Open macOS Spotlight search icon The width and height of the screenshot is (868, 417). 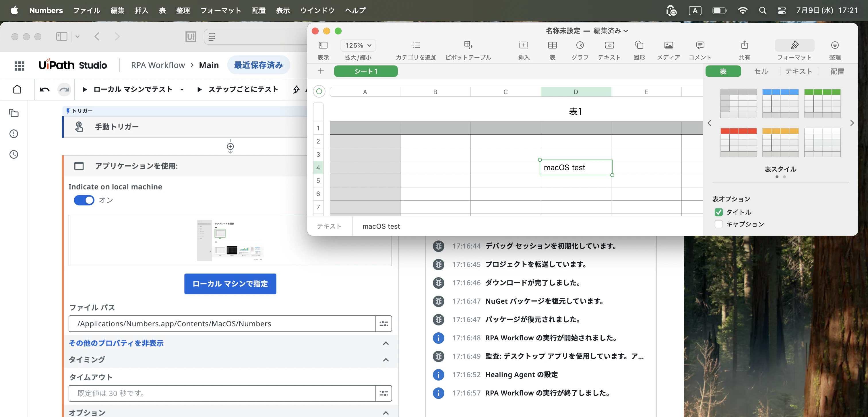[x=763, y=10]
